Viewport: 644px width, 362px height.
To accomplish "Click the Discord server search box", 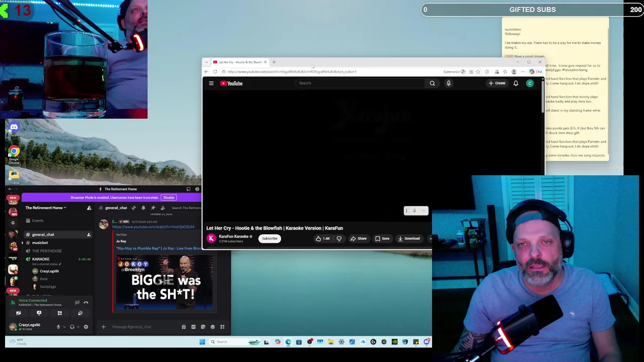I will [x=185, y=208].
